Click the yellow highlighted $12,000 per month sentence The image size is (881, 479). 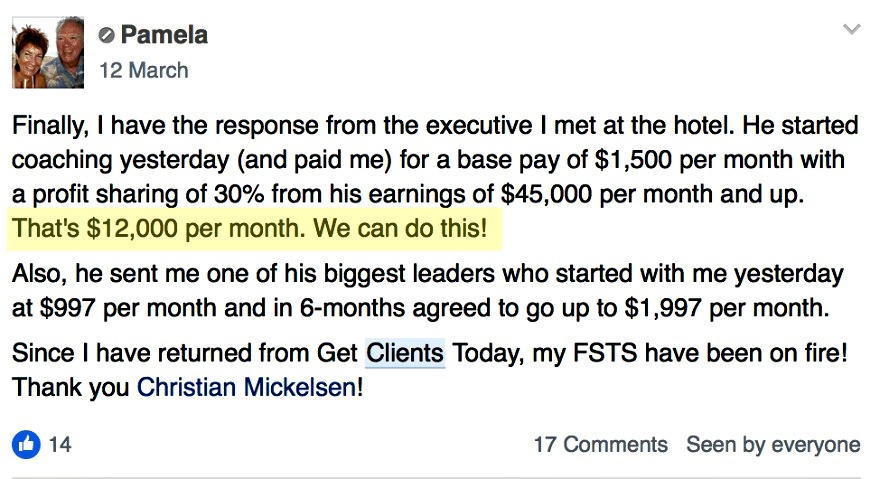[x=250, y=229]
